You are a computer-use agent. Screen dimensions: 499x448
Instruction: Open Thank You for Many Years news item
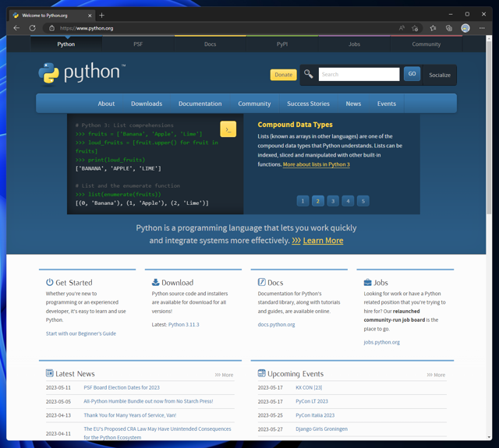point(130,415)
